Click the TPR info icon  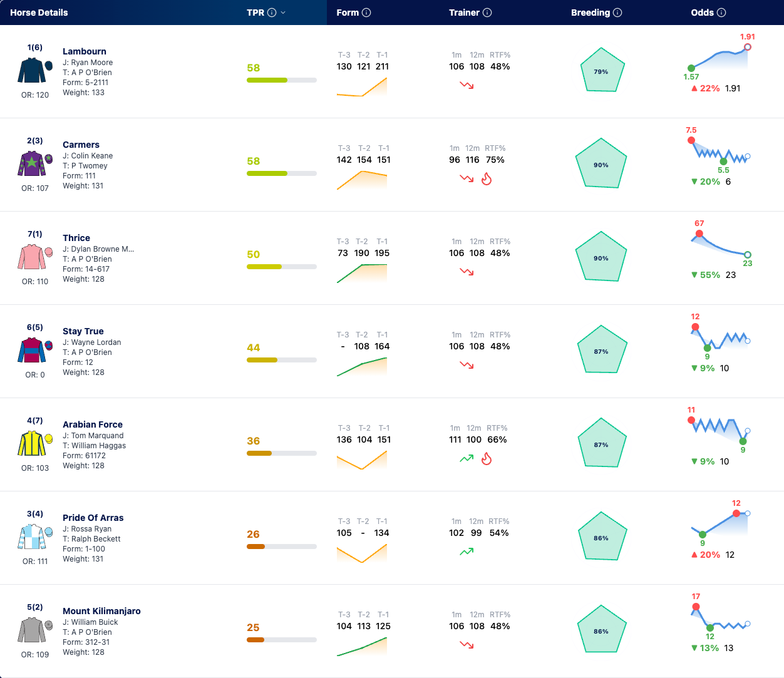272,13
